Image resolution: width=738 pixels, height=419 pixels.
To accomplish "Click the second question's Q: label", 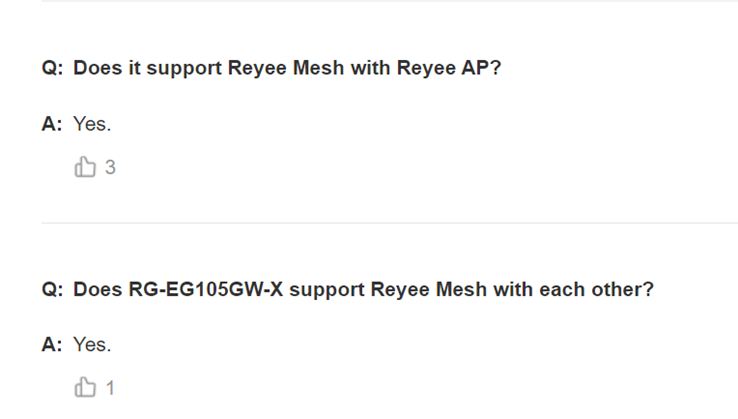I will point(52,290).
